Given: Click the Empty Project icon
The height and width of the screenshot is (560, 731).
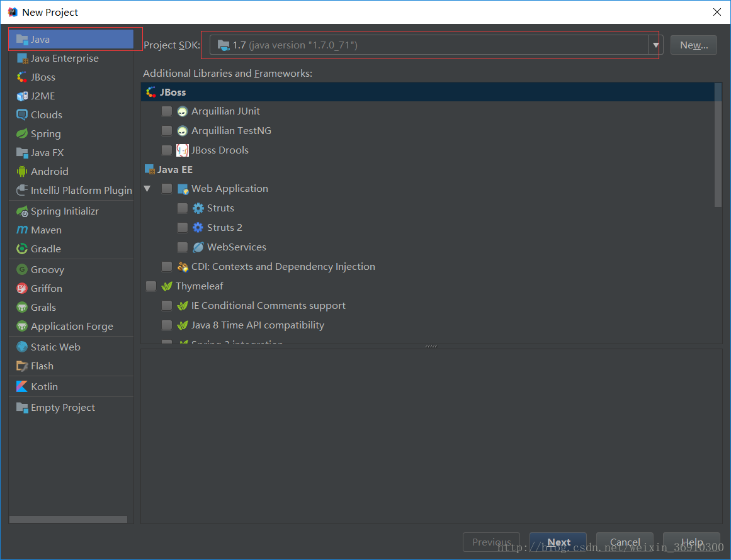Looking at the screenshot, I should (x=22, y=407).
